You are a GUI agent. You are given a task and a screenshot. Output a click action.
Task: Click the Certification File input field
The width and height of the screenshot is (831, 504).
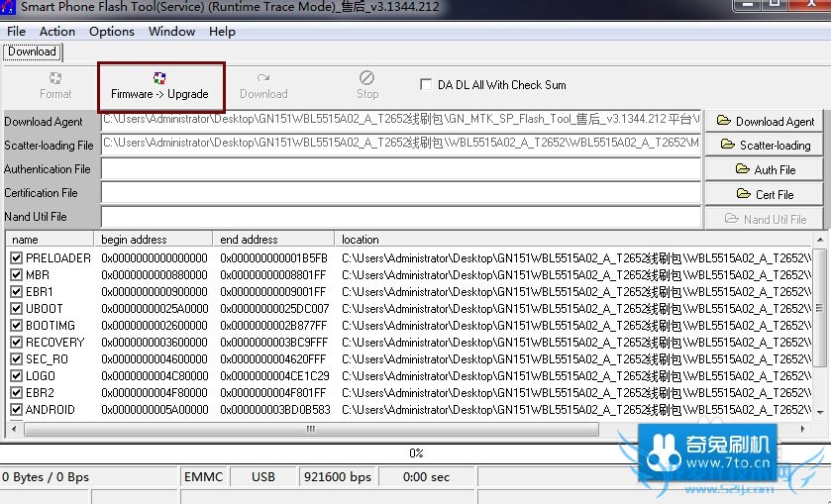pos(401,193)
